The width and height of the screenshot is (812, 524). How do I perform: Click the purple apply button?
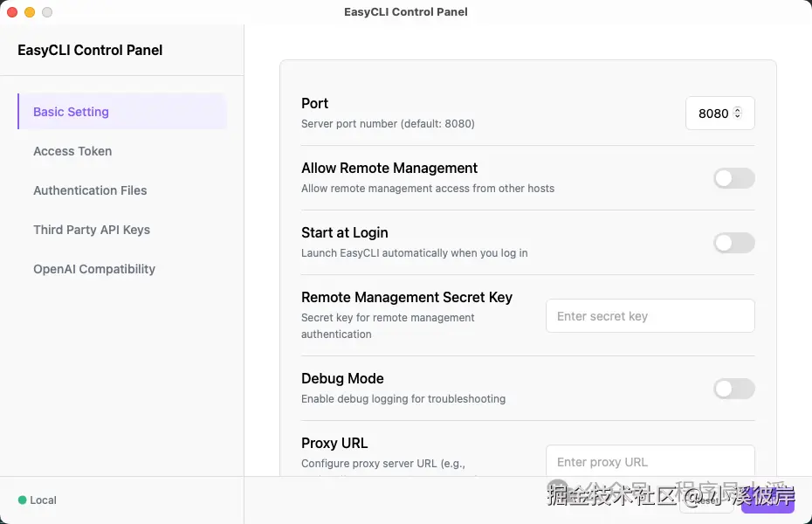tap(767, 500)
